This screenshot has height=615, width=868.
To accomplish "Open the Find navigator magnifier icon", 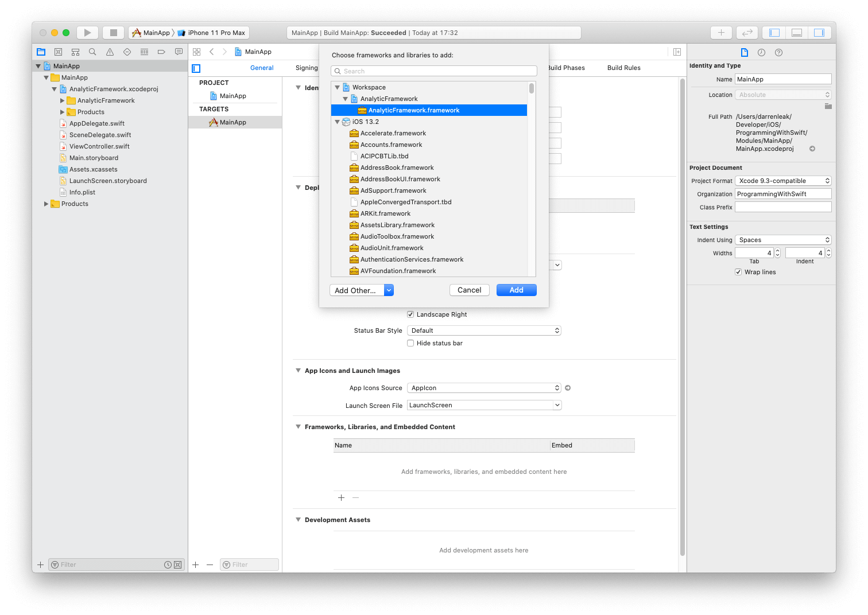I will click(x=92, y=52).
